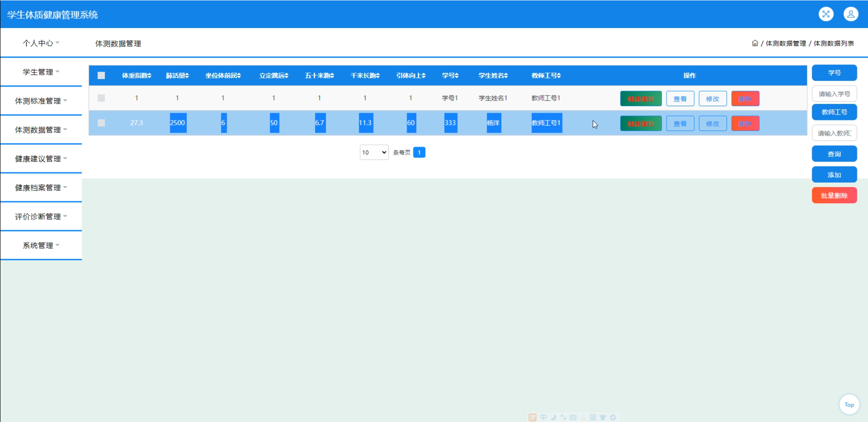The height and width of the screenshot is (422, 868).
Task: Sort table by 学号 column arrows
Action: pos(456,76)
